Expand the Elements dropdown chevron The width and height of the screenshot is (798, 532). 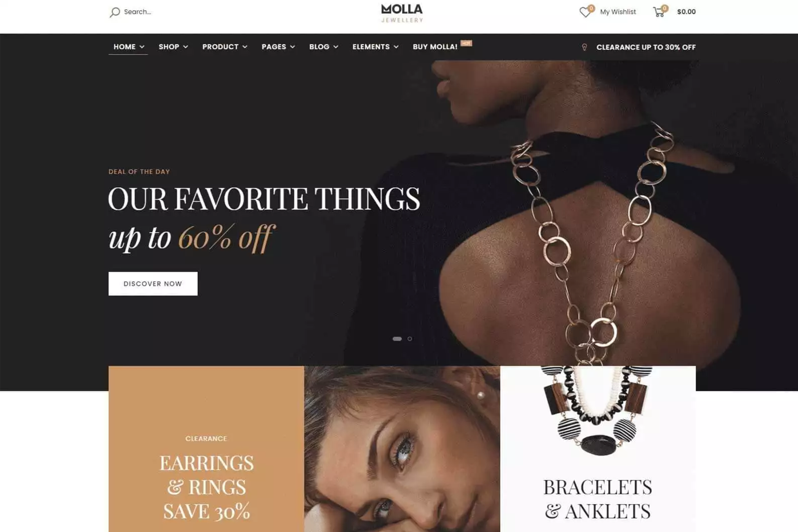pyautogui.click(x=396, y=47)
